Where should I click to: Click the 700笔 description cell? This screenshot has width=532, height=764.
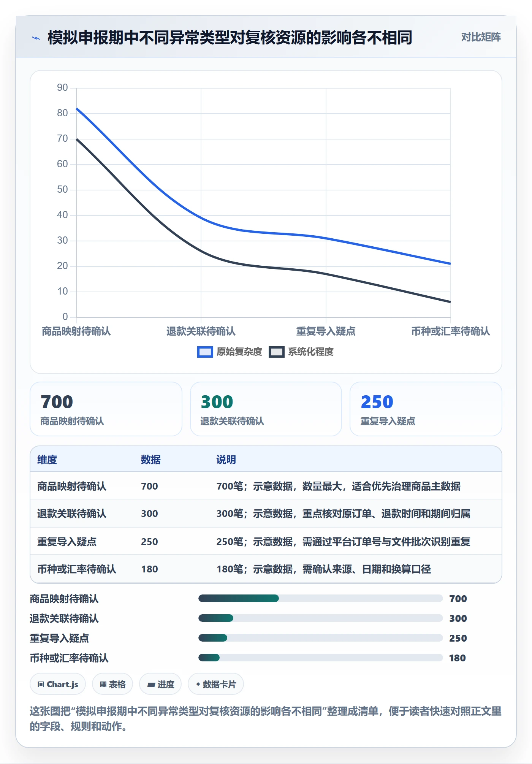pos(338,486)
